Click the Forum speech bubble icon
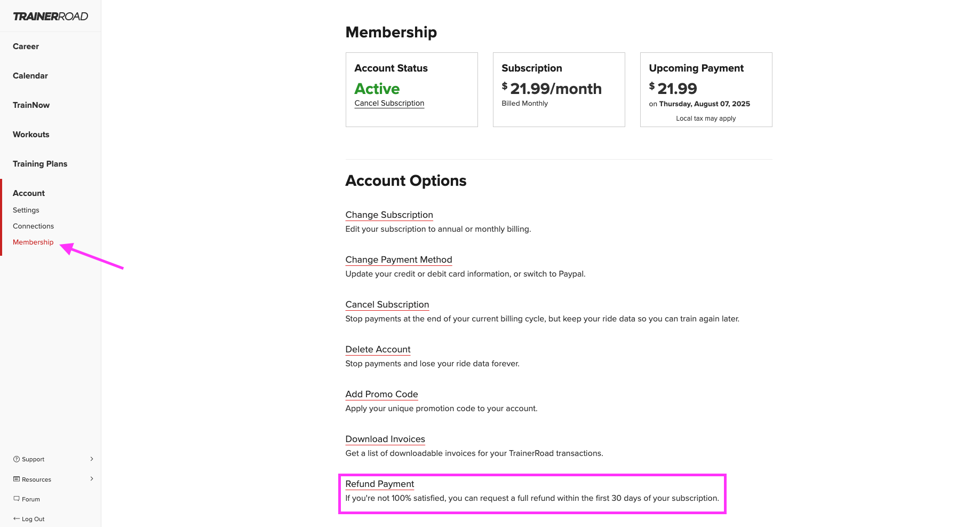 click(17, 499)
